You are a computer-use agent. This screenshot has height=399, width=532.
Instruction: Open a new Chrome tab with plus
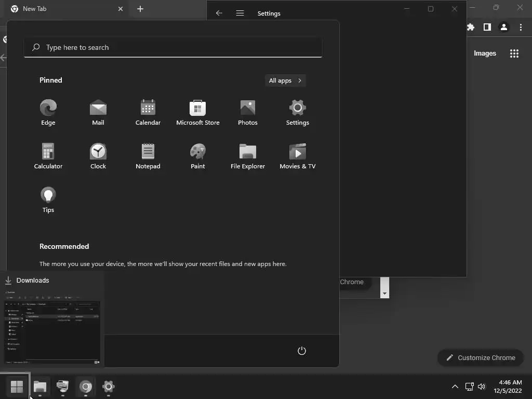pyautogui.click(x=140, y=9)
